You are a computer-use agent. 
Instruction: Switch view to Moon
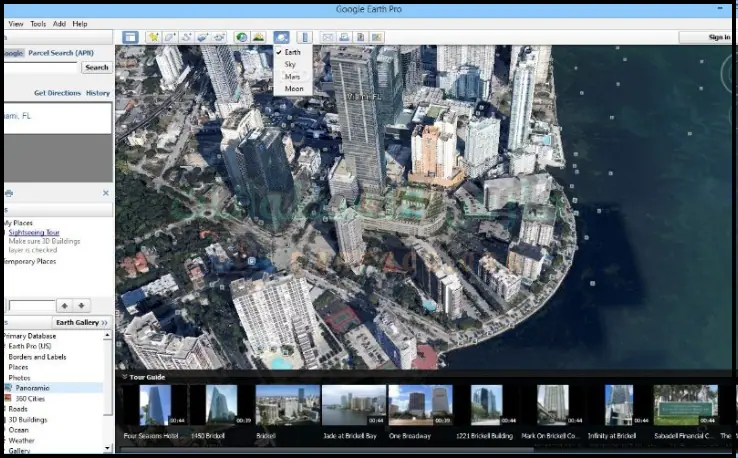pyautogui.click(x=293, y=89)
